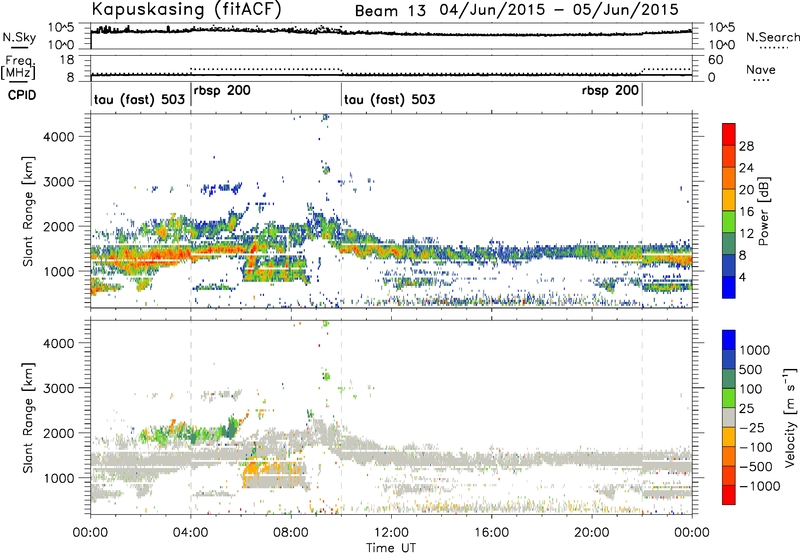The width and height of the screenshot is (800, 554).
Task: Click the 'tau (fast) 503' label near 10:00
Action: (x=390, y=99)
